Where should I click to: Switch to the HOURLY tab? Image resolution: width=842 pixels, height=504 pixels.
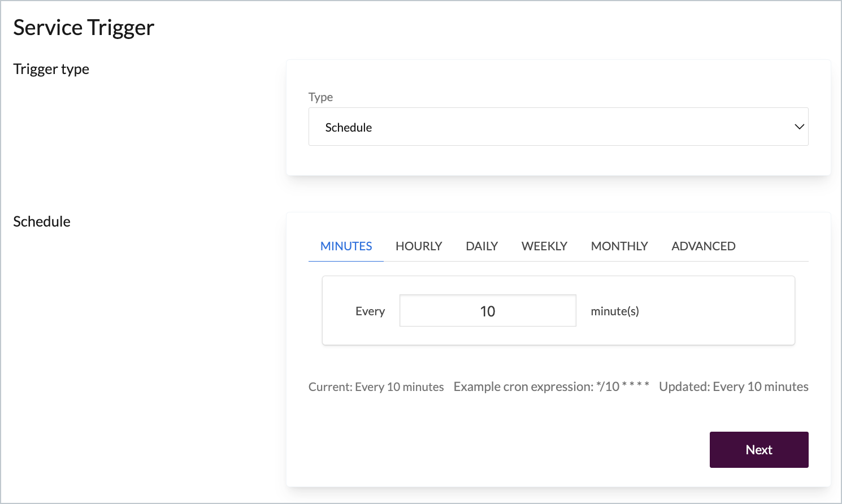[x=419, y=246]
